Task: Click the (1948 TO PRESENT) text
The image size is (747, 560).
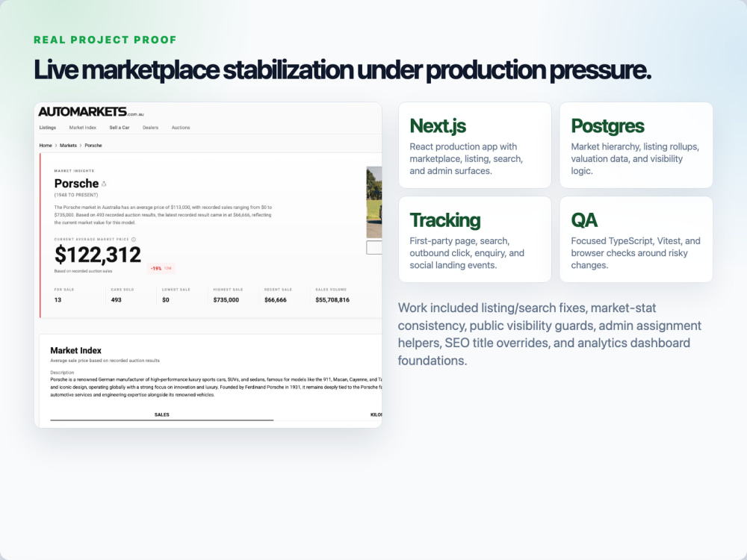Action: click(76, 195)
